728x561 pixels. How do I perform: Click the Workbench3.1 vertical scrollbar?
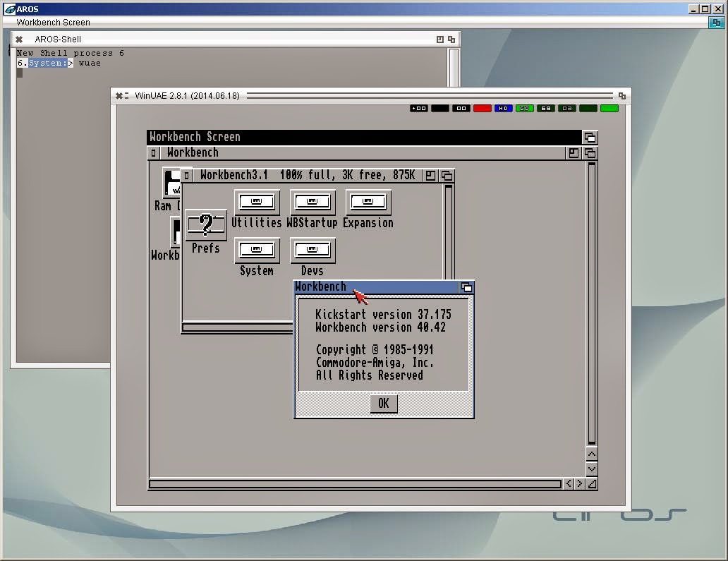(449, 232)
